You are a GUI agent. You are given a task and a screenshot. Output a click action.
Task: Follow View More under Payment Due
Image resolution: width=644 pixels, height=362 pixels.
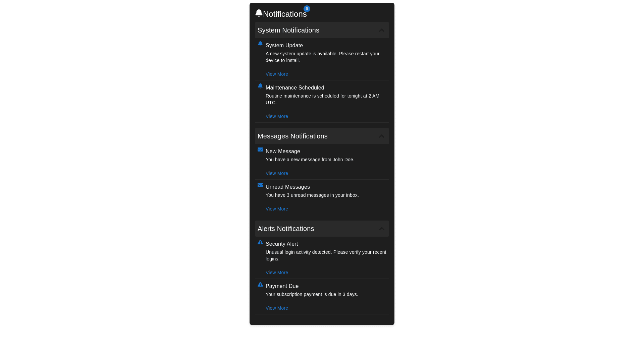277,308
